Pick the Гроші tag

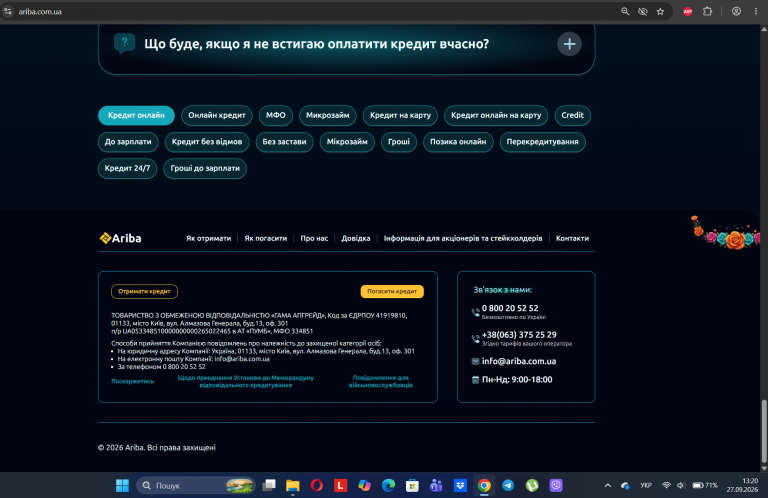pyautogui.click(x=399, y=142)
